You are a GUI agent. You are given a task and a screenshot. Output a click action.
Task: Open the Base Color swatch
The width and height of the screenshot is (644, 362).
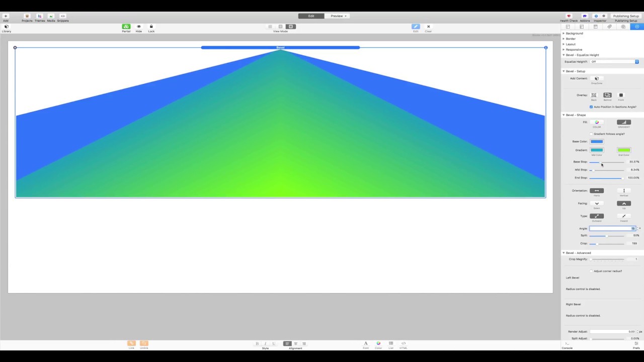pos(597,141)
